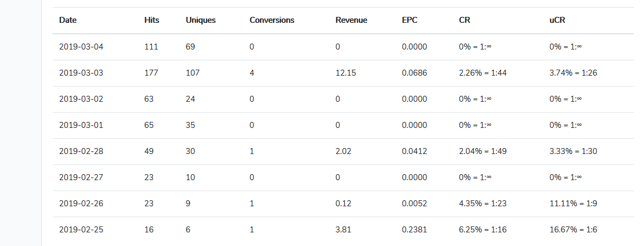Select the 2019-03-01 date cell

(82, 125)
